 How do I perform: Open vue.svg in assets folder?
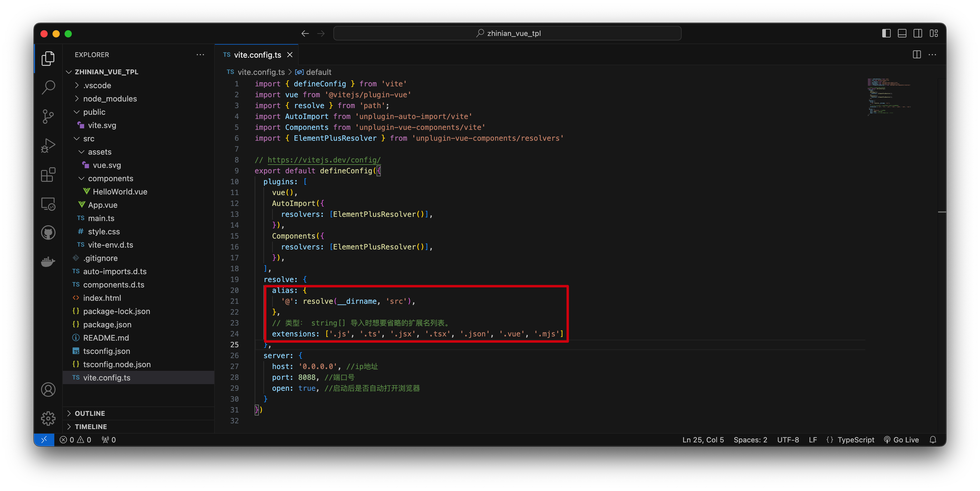point(138,165)
